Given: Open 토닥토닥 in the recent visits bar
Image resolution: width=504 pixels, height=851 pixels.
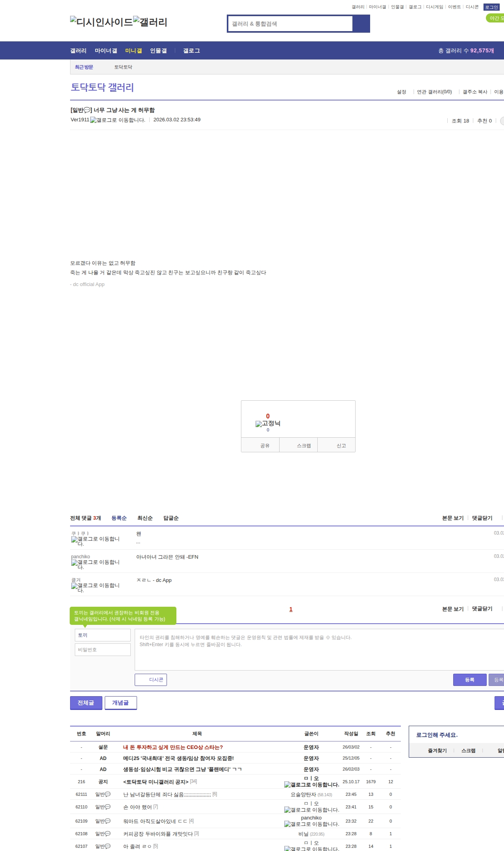Looking at the screenshot, I should pyautogui.click(x=123, y=67).
